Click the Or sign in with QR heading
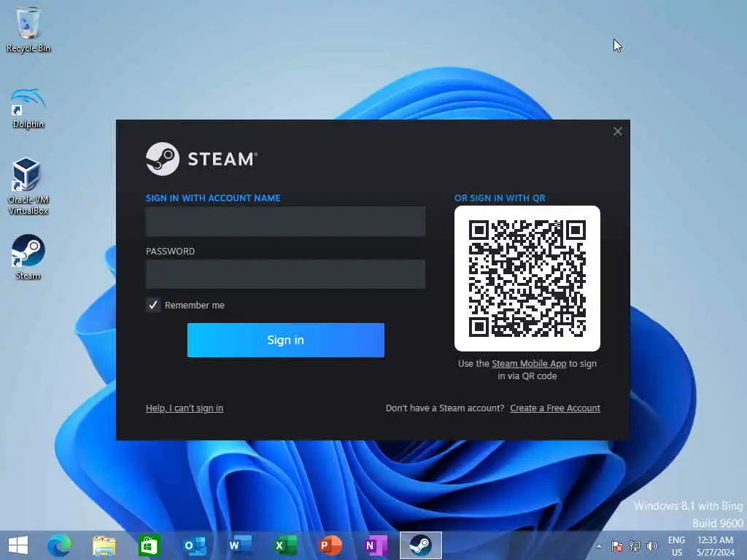 [x=500, y=198]
